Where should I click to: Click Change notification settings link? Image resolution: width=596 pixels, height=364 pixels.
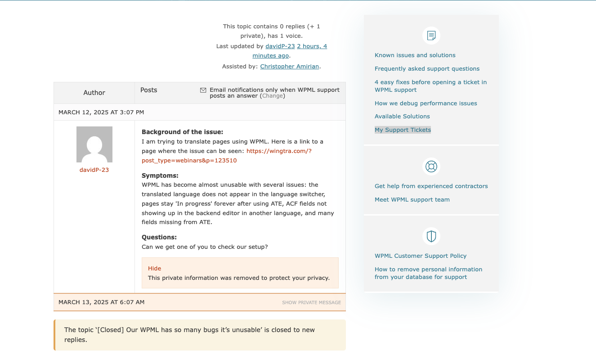pos(273,96)
